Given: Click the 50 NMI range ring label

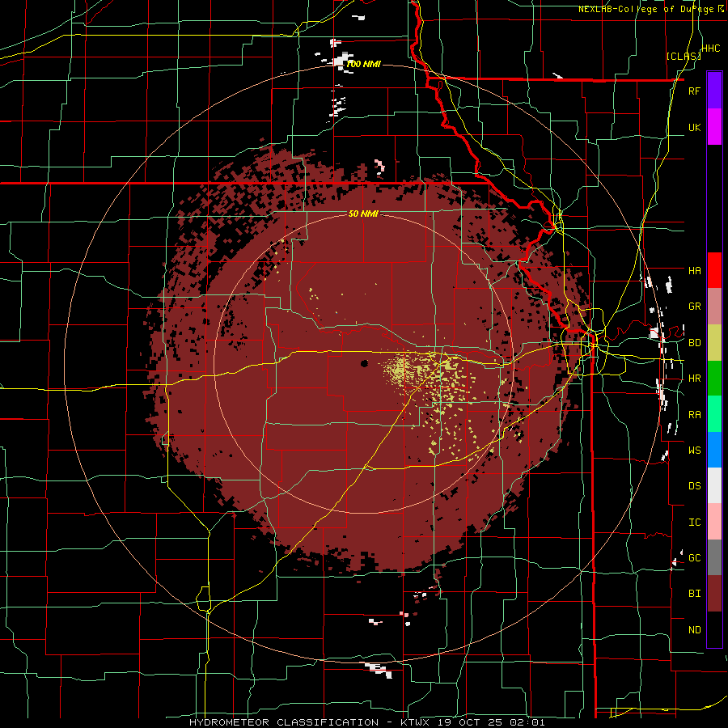Looking at the screenshot, I should (363, 214).
